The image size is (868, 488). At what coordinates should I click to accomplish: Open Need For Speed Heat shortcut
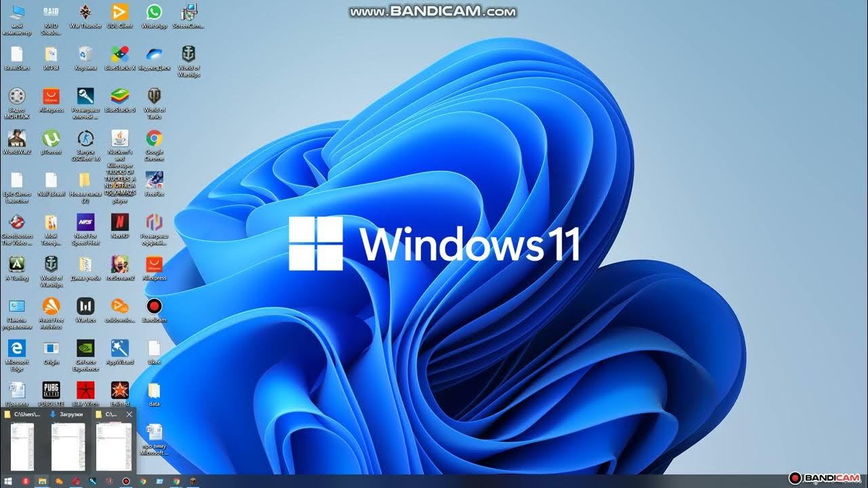(85, 230)
